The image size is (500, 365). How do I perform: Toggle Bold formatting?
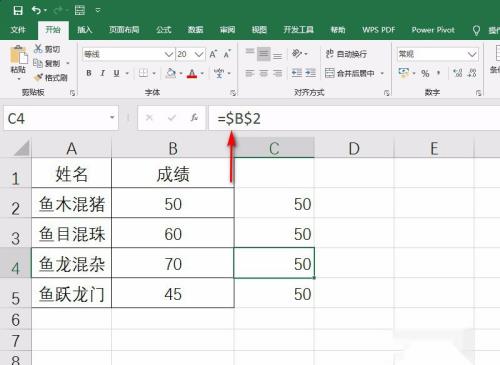click(x=89, y=73)
